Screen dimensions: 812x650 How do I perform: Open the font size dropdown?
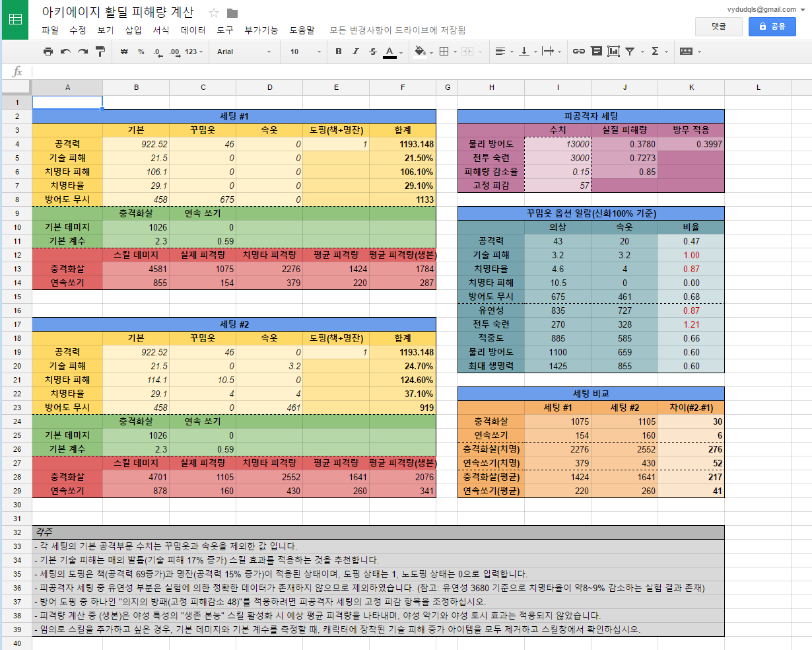coord(305,52)
